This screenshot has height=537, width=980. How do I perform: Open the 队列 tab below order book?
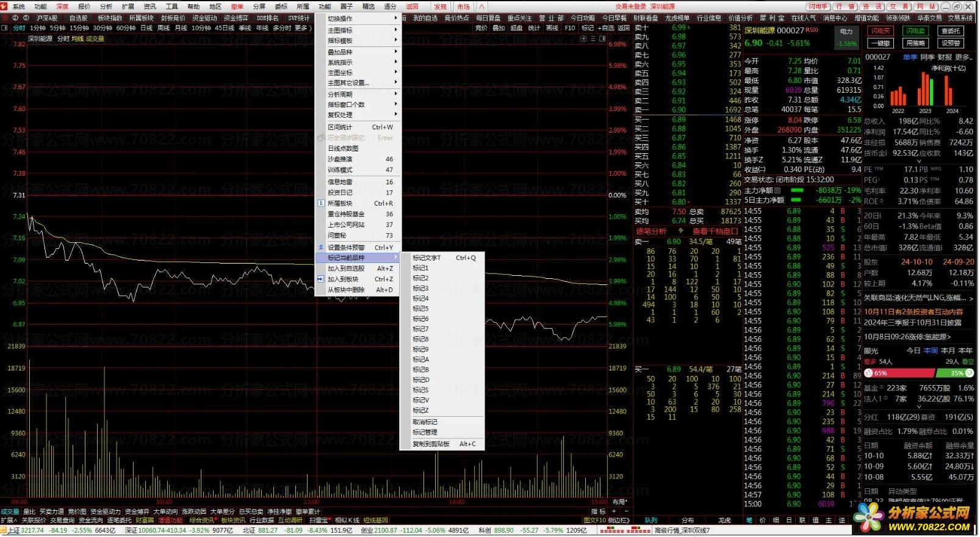651,521
